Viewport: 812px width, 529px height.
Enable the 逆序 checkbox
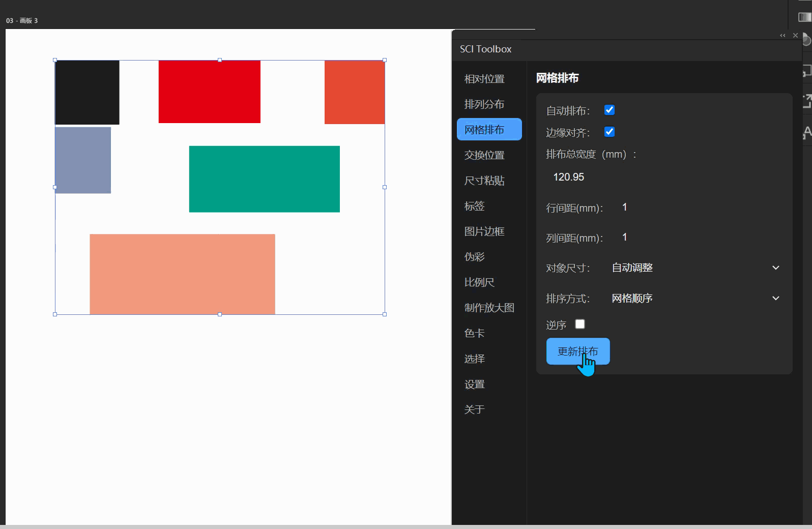580,324
